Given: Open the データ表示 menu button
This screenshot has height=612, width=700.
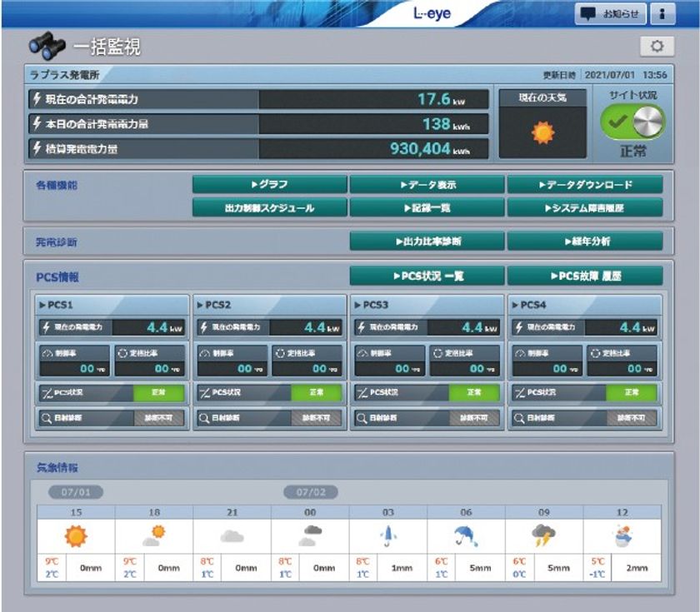Looking at the screenshot, I should (427, 185).
